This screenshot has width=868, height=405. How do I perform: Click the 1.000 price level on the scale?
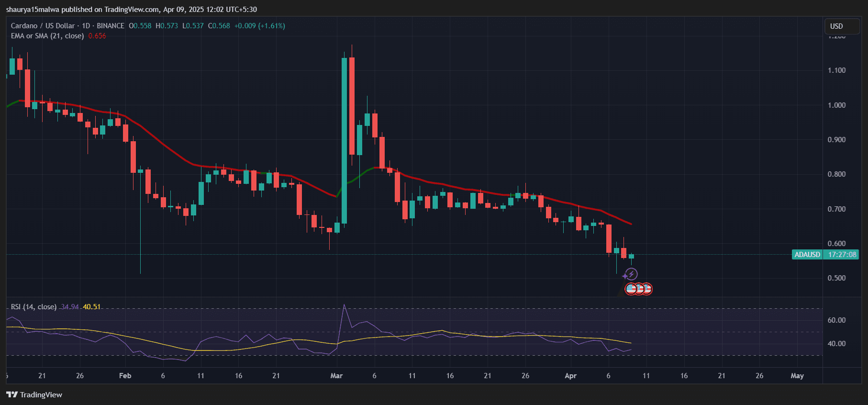pos(836,105)
